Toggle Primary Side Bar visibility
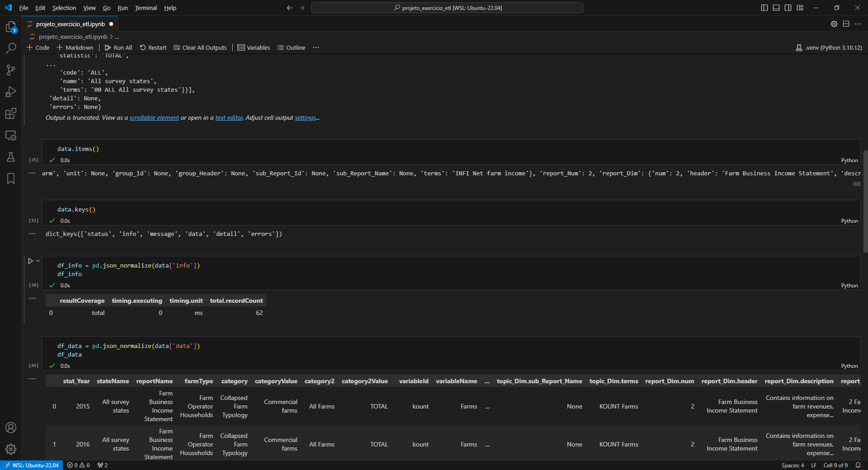The image size is (868, 470). pyautogui.click(x=764, y=8)
